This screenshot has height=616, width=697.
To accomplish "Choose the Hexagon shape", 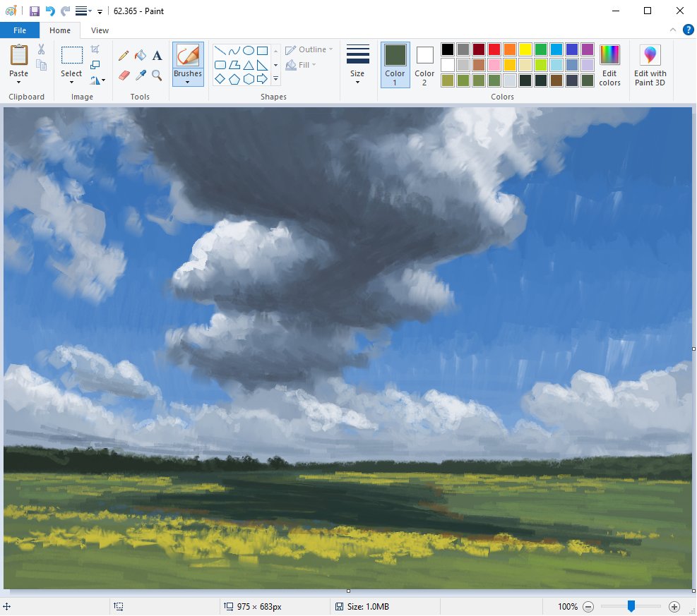I will [249, 79].
